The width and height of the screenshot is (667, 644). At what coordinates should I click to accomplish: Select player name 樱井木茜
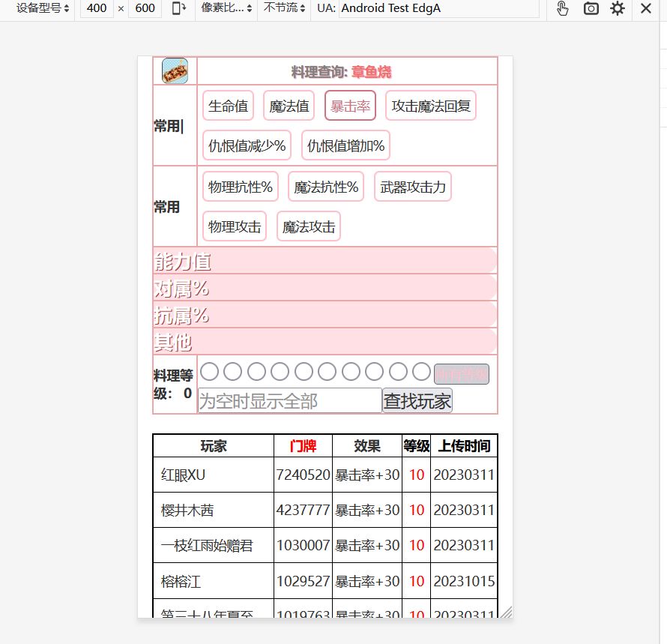[x=187, y=510]
